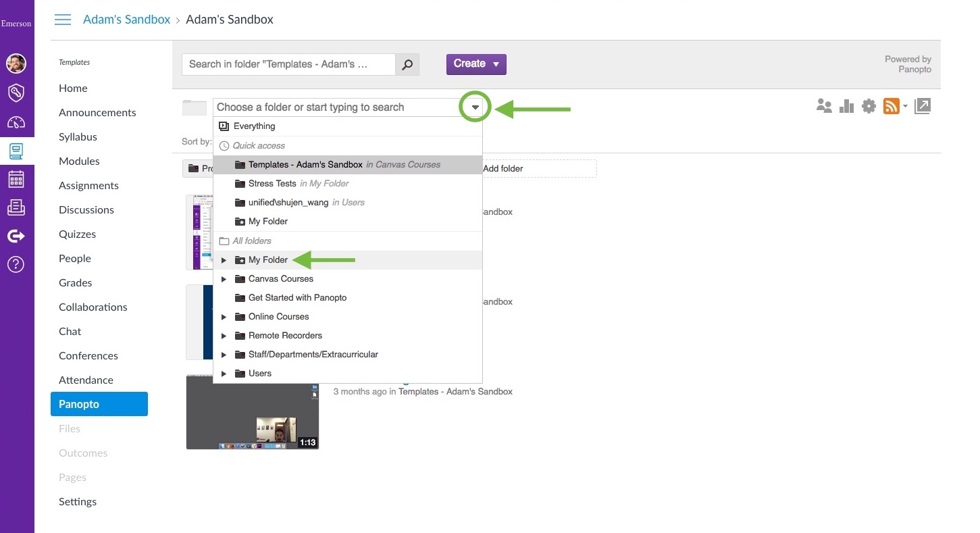Click the Commons arrow icon
Screen dimensions: 980x533
pos(16,236)
